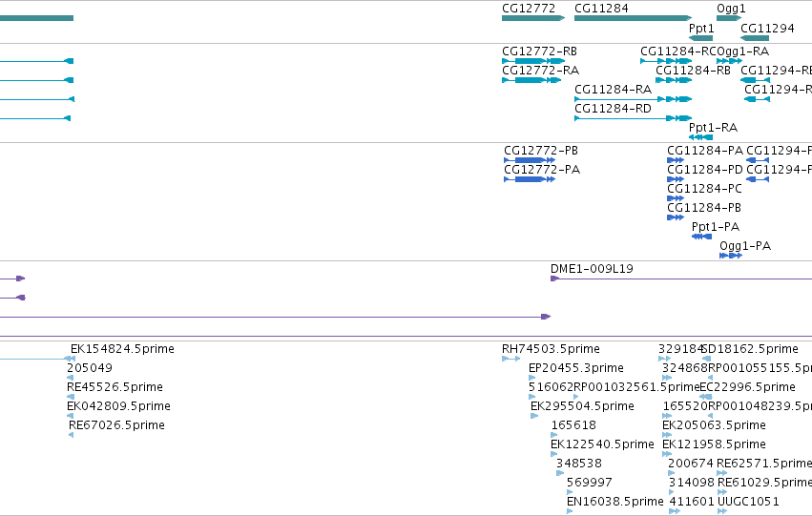Select protein CG12772-PB
Screen dimensions: 812x516
(x=541, y=151)
